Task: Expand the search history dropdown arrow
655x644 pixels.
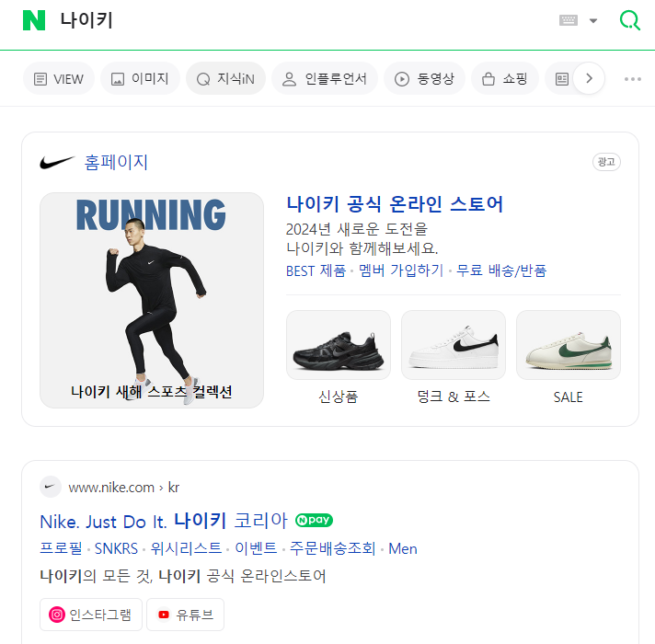Action: 593,20
